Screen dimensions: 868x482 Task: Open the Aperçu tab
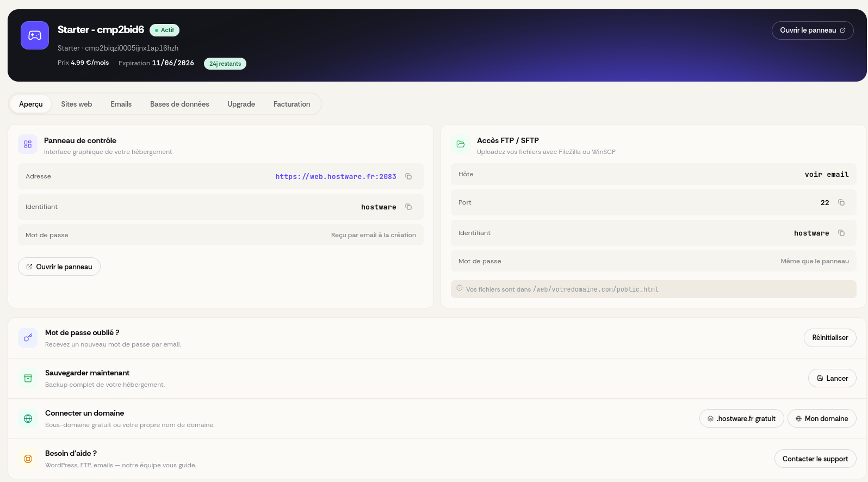(x=31, y=104)
